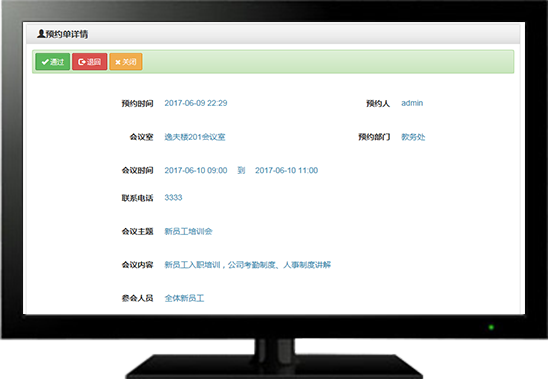Click the X icon in the 关闭 button
This screenshot has height=379, width=548.
118,62
